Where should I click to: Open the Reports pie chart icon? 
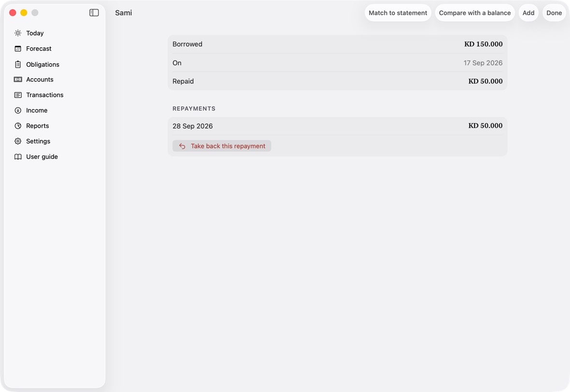18,126
